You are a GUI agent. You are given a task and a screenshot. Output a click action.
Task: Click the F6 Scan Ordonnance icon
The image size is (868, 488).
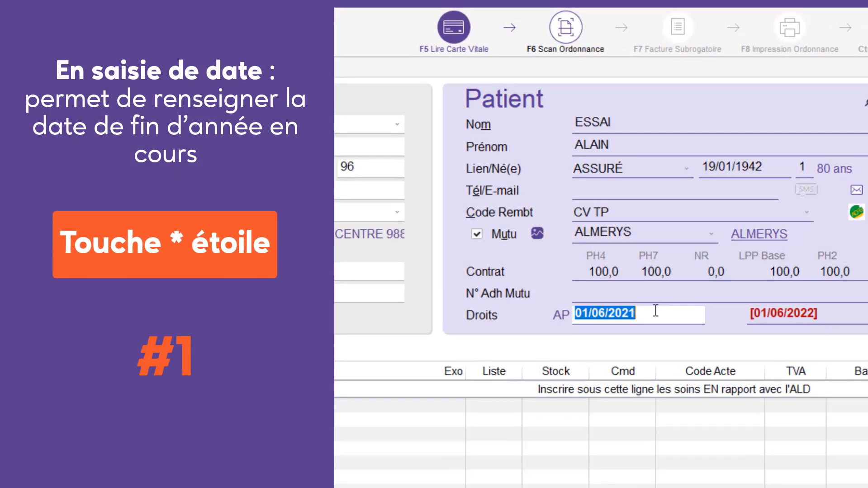pyautogui.click(x=565, y=27)
